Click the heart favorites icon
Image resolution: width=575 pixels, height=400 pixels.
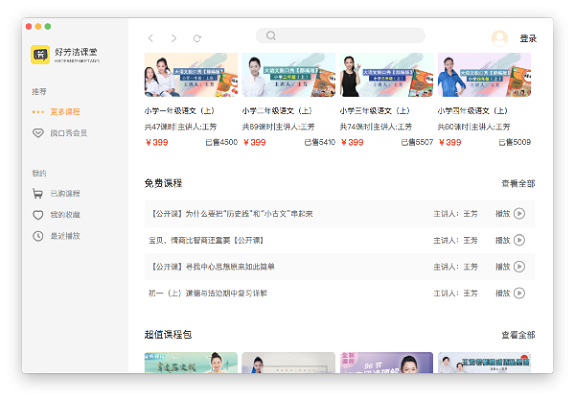[x=38, y=214]
